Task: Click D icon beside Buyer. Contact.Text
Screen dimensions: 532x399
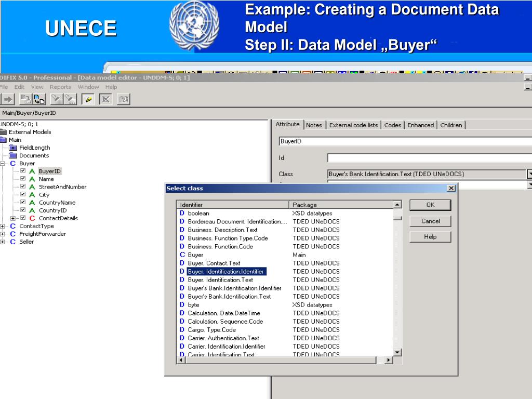Action: [182, 263]
